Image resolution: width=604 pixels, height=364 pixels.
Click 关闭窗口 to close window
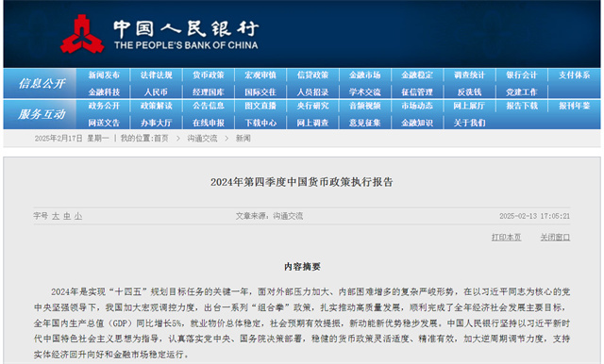(x=555, y=238)
